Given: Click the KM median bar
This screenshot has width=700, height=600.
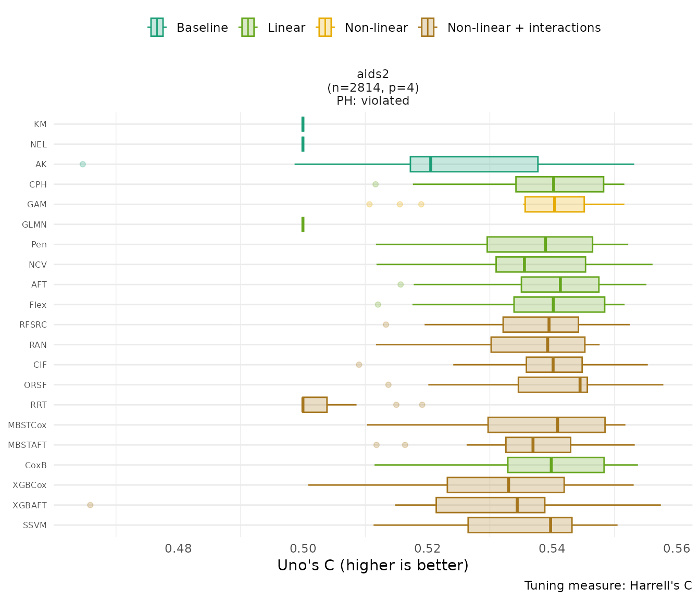Looking at the screenshot, I should 303,124.
